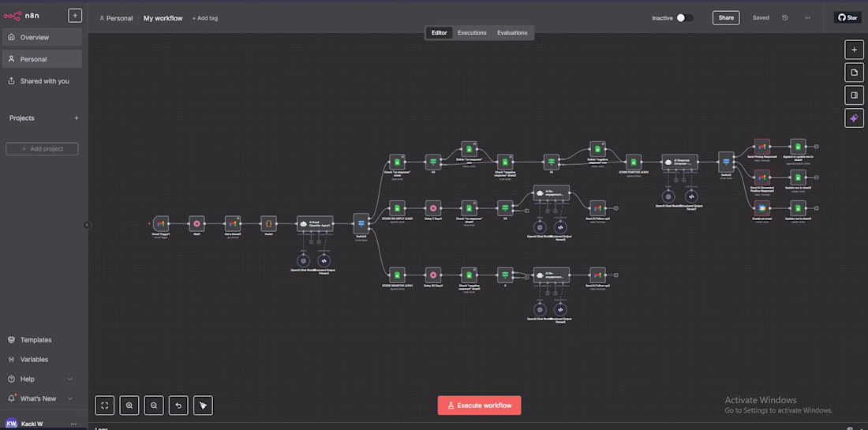Click the add node plus button
The height and width of the screenshot is (430, 868).
point(854,50)
